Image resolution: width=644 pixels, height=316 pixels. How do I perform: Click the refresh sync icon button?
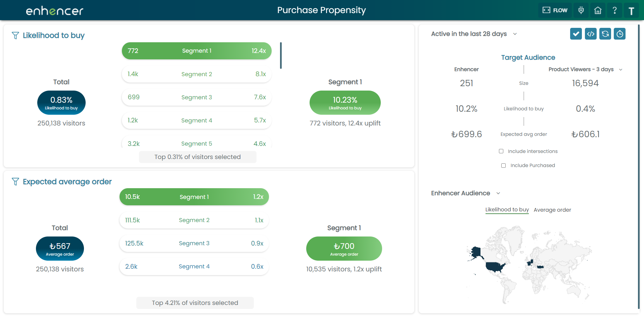(605, 34)
